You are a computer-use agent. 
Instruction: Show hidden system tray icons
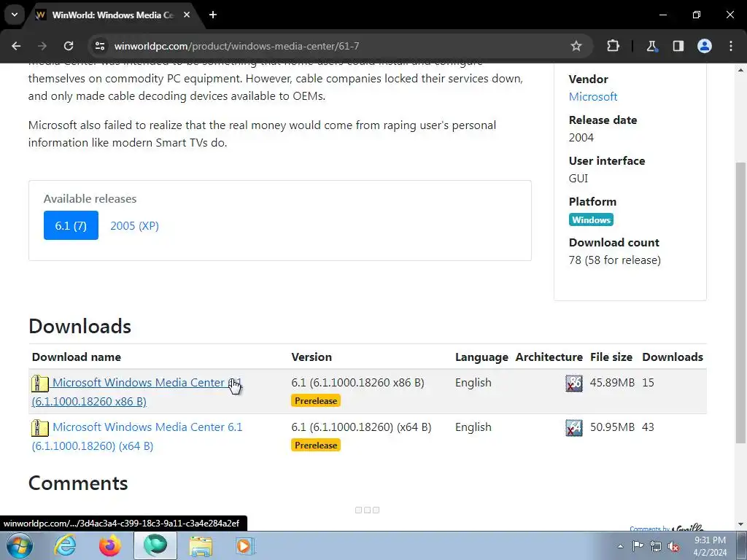point(620,546)
